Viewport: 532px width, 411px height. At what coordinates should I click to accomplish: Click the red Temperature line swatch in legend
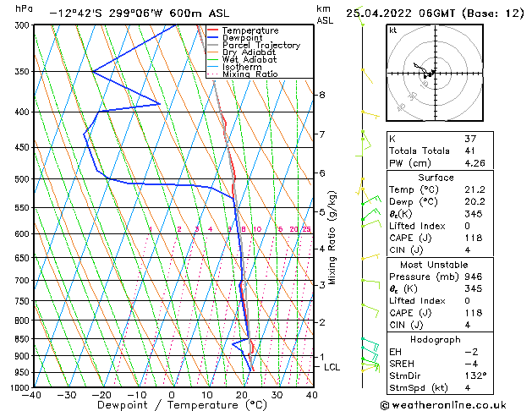(x=212, y=30)
